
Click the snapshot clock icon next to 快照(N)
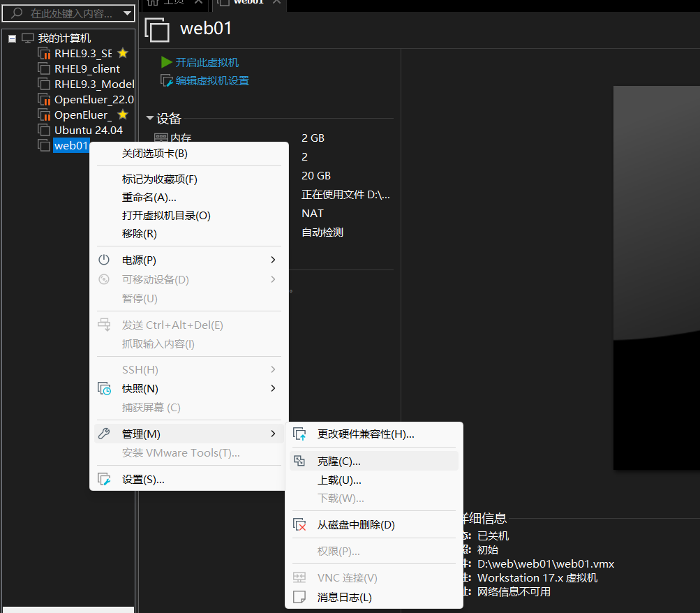pyautogui.click(x=105, y=388)
